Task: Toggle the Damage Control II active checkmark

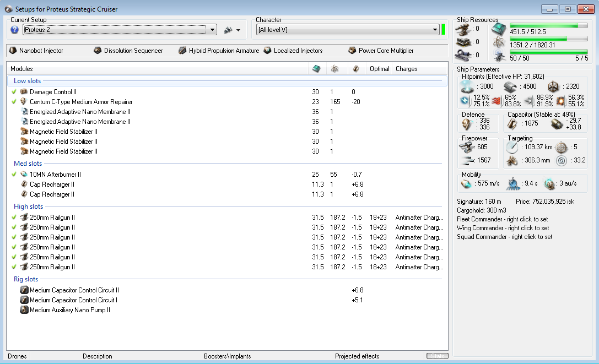Action: [14, 91]
